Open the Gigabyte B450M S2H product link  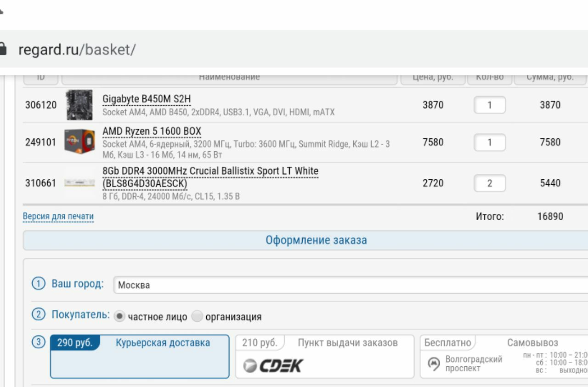pyautogui.click(x=147, y=99)
